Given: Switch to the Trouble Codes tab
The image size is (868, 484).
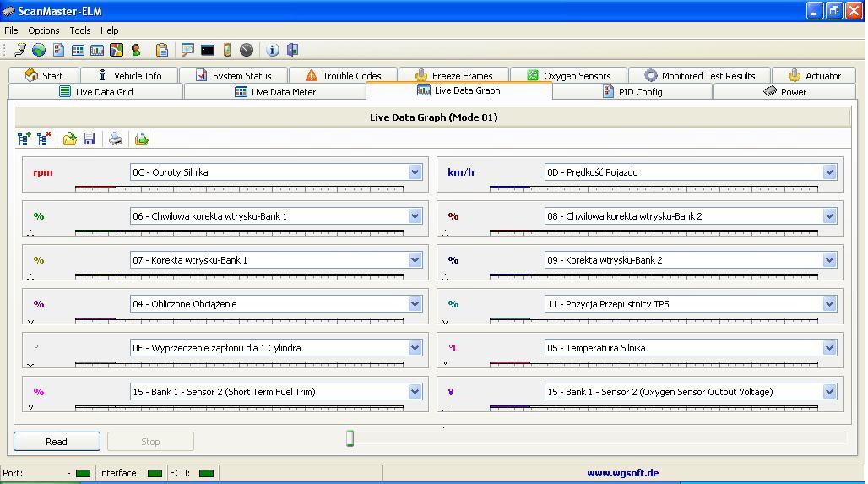Looking at the screenshot, I should click(x=343, y=75).
